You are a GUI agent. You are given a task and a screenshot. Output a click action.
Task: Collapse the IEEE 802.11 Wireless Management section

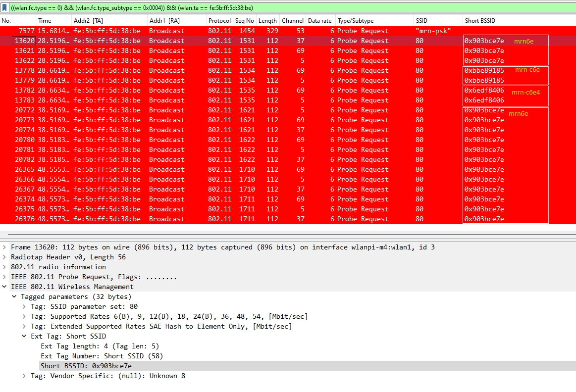tap(5, 287)
